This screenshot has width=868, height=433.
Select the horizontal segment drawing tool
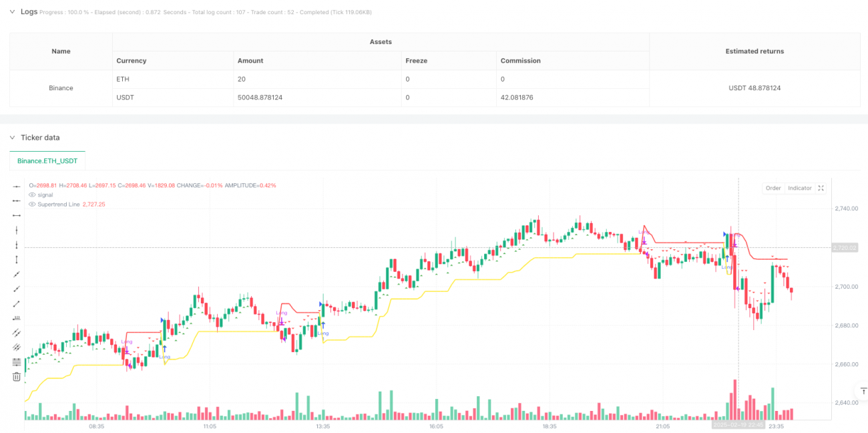(17, 215)
